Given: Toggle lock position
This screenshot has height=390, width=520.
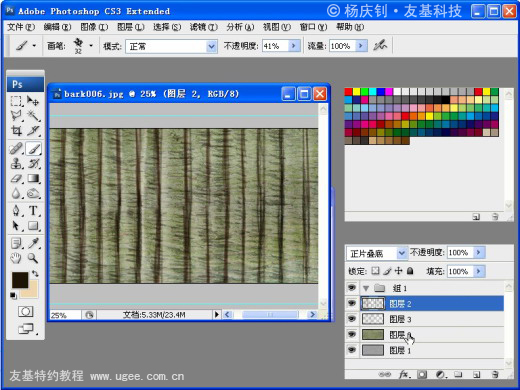Looking at the screenshot, I should pyautogui.click(x=398, y=271).
